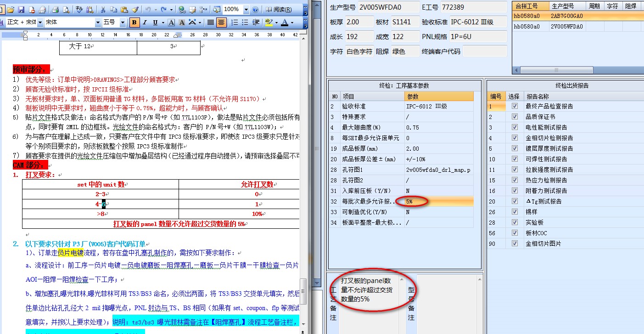
Task: Click the Decrease Indent icon
Action: tap(256, 23)
